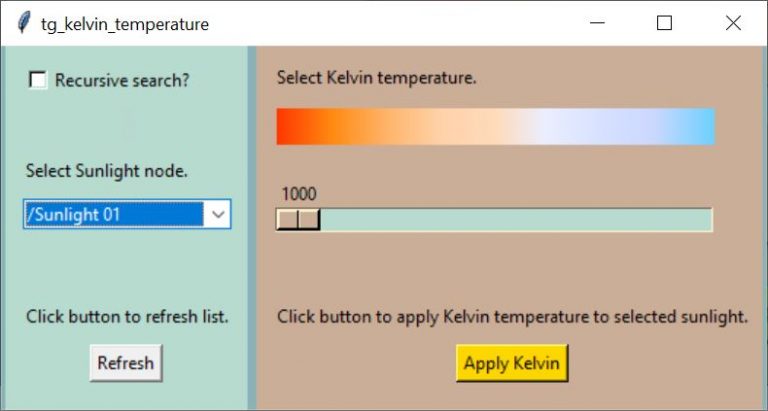
Task: Click the 1000 slider value label
Action: click(x=299, y=194)
